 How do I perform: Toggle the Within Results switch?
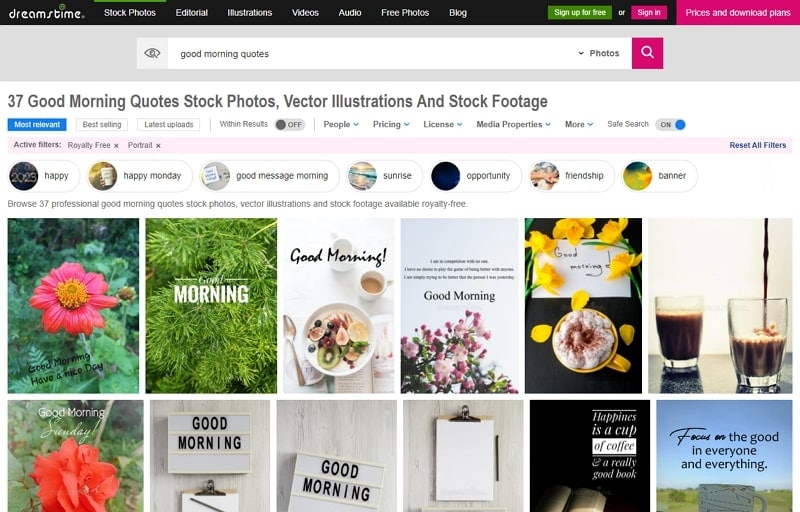289,124
